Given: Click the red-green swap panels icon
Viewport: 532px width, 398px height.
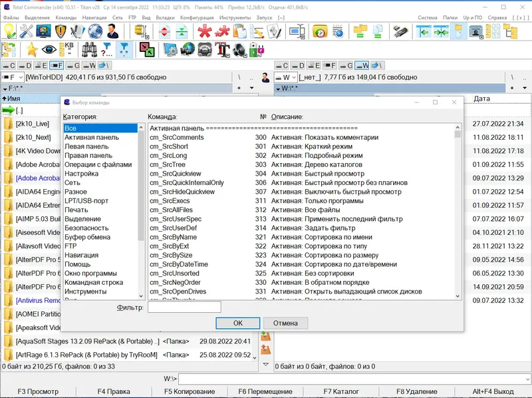Looking at the screenshot, I should [x=147, y=50].
